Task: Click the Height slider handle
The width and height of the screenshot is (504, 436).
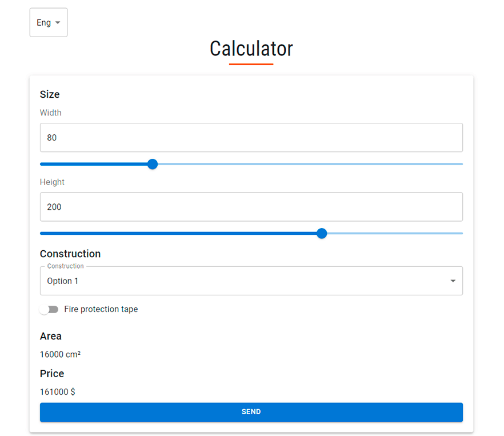Action: click(322, 233)
